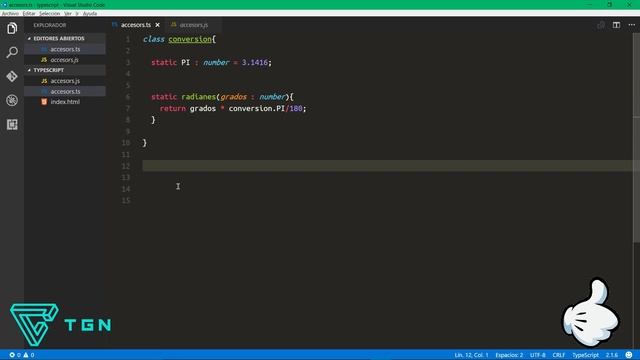Open the Explorer files icon in activity bar
The image size is (640, 360).
(x=12, y=28)
